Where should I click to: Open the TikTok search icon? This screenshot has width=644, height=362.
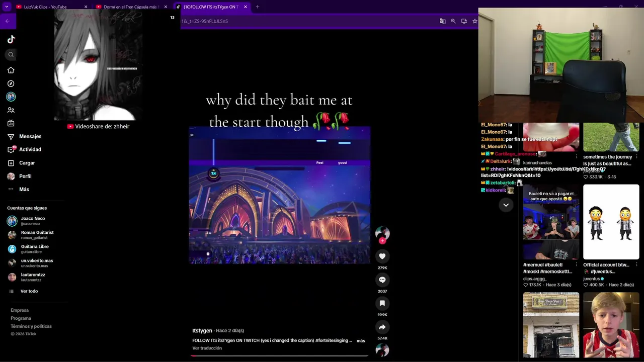[x=11, y=55]
